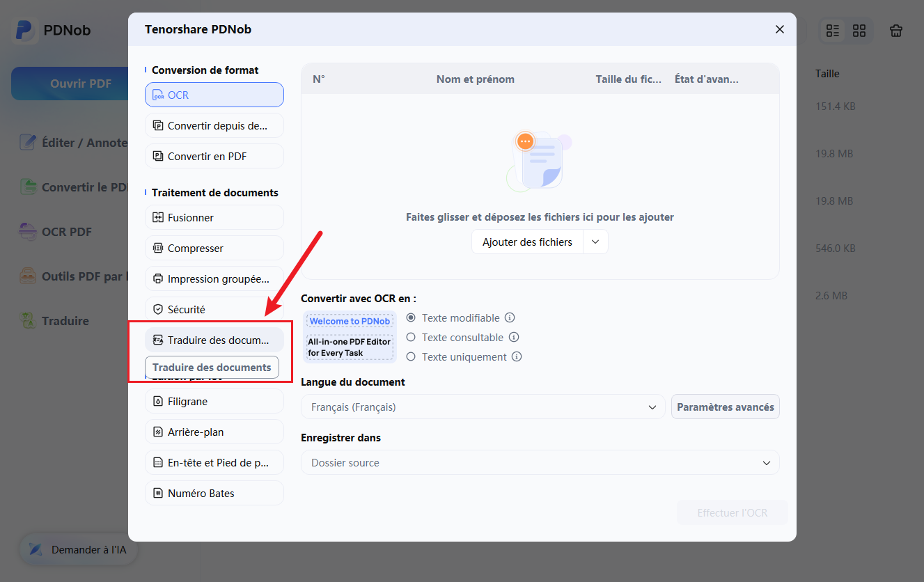This screenshot has width=924, height=582.
Task: Open En-tête et Pied de p... tool
Action: tap(214, 462)
